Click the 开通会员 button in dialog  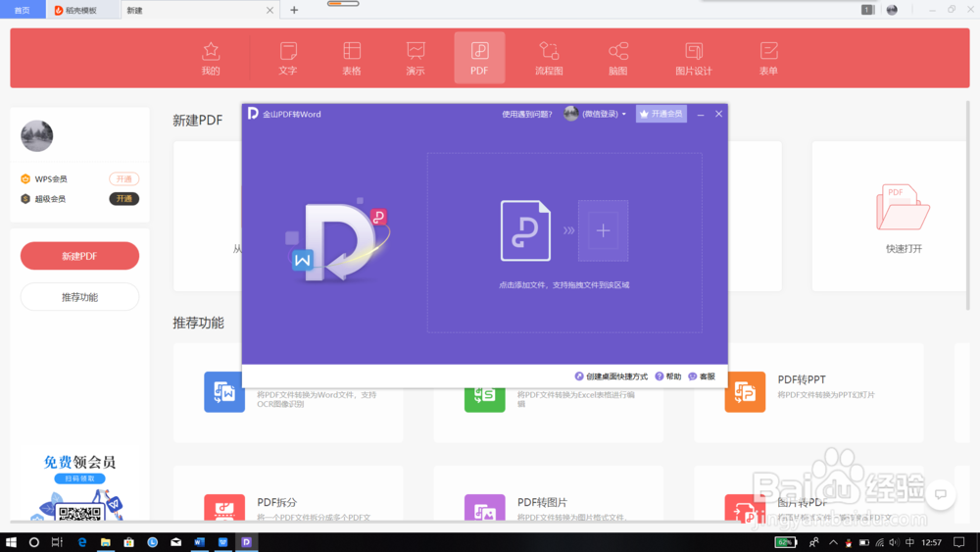tap(661, 114)
